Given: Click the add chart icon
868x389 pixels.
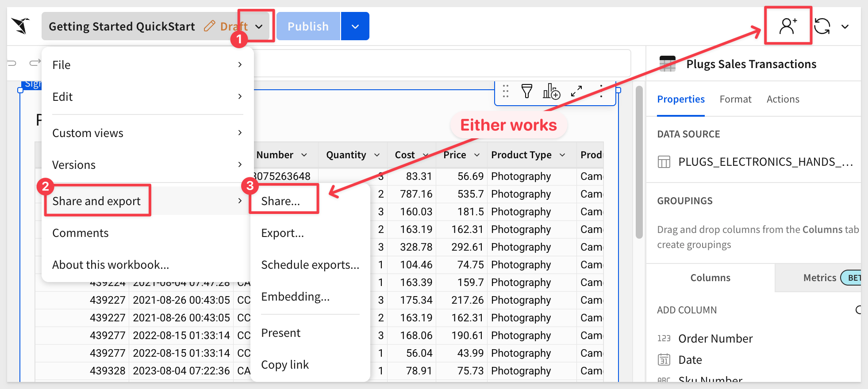Looking at the screenshot, I should [x=552, y=91].
